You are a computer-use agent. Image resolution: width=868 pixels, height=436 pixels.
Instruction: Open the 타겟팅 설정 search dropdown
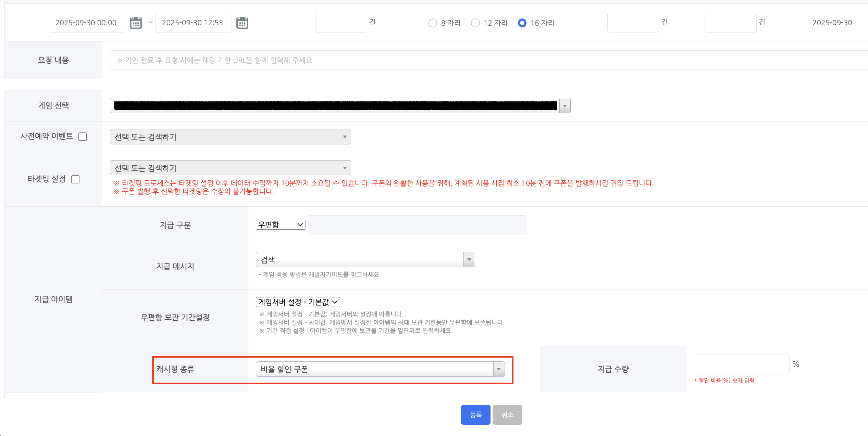pos(230,168)
